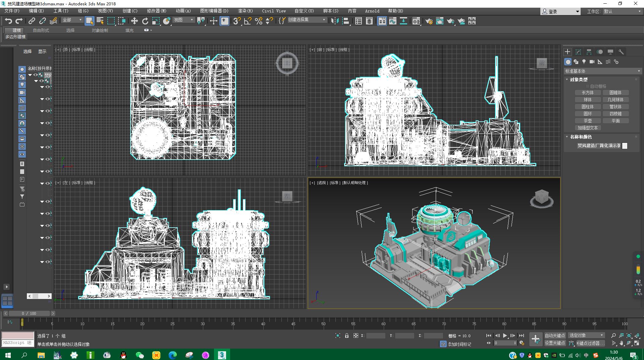Open the 全部 selection filter dropdown
This screenshot has width=644, height=360.
pos(72,20)
